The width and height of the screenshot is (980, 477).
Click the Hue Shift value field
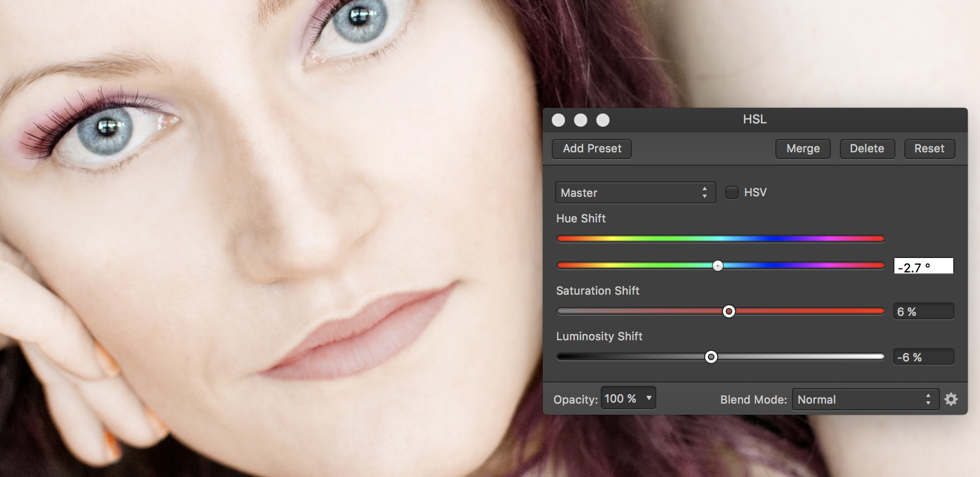click(x=923, y=266)
